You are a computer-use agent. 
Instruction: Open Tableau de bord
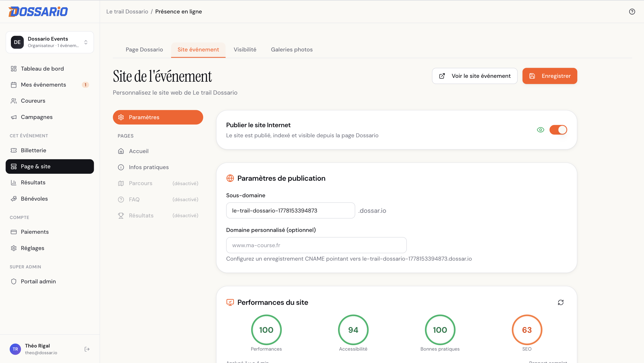click(50, 69)
